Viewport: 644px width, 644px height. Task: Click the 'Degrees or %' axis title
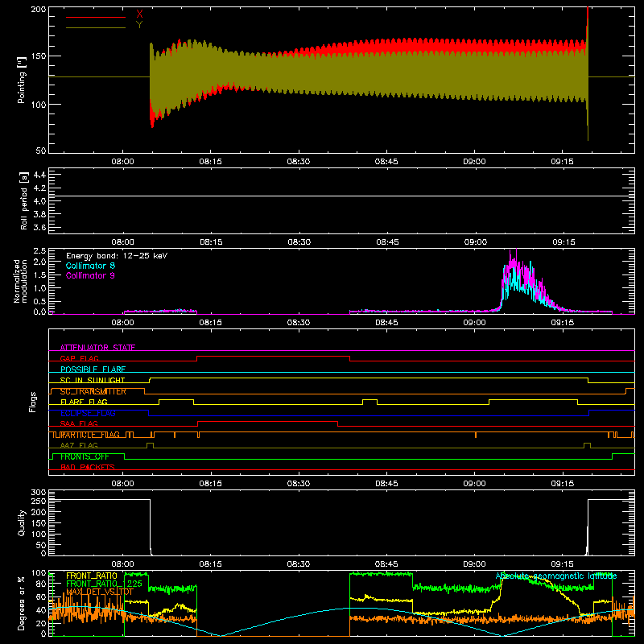[x=22, y=603]
